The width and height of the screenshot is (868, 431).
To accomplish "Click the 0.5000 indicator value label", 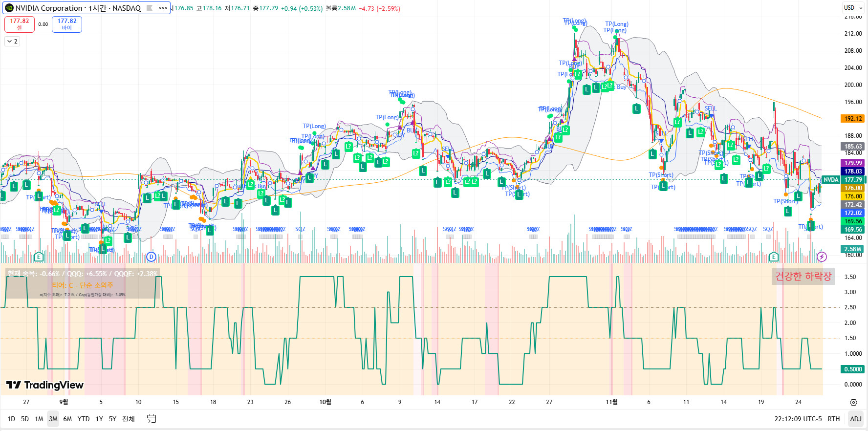I will 853,369.
